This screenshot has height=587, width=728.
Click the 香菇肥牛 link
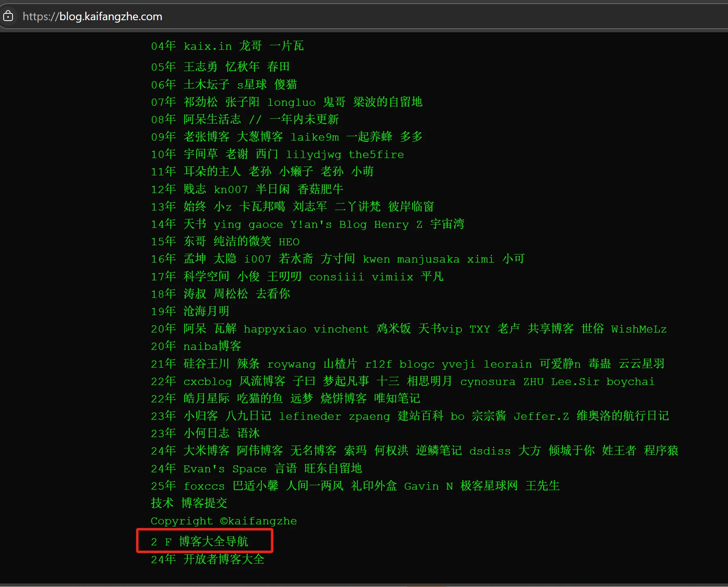click(320, 189)
